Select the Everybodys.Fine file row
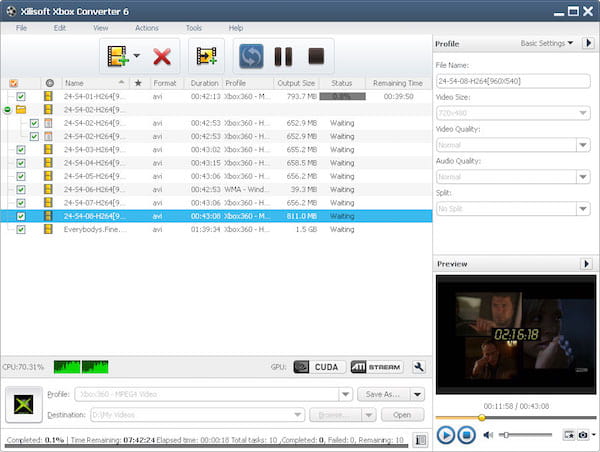This screenshot has width=600, height=452. point(216,229)
